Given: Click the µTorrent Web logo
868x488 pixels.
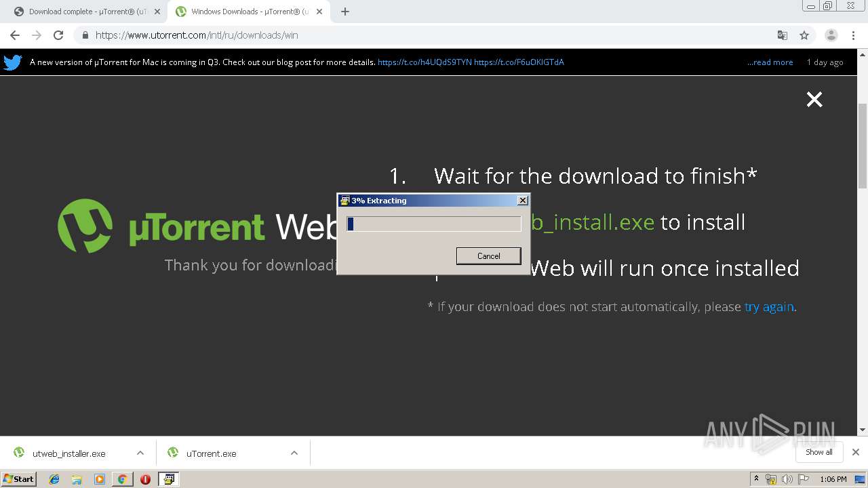Looking at the screenshot, I should click(197, 226).
